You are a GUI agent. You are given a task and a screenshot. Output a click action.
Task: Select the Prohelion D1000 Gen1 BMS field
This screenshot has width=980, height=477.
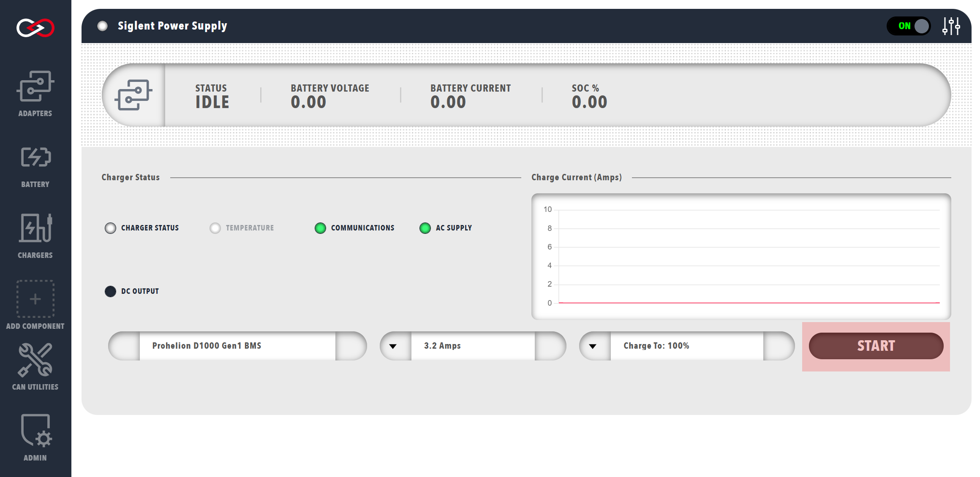[237, 346]
